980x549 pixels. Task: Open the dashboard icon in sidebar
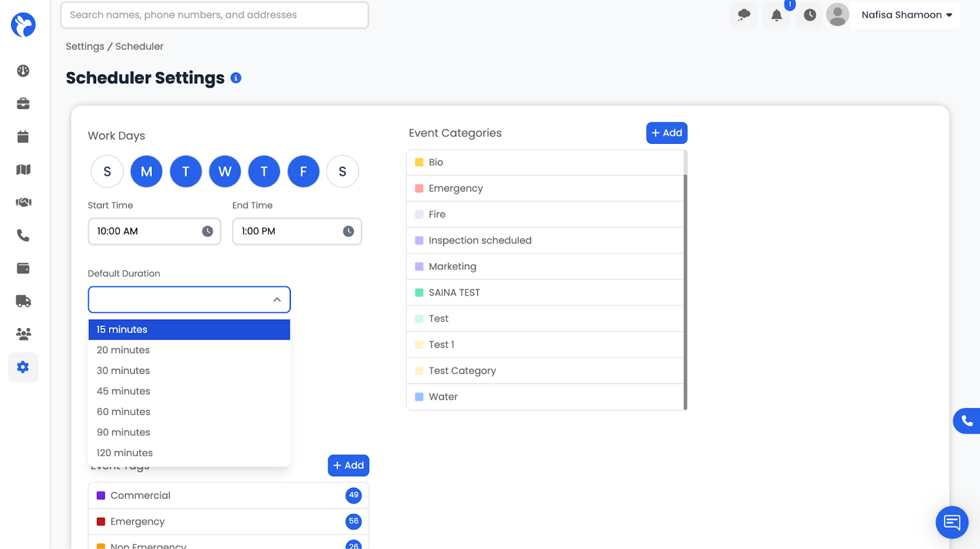pos(23,71)
